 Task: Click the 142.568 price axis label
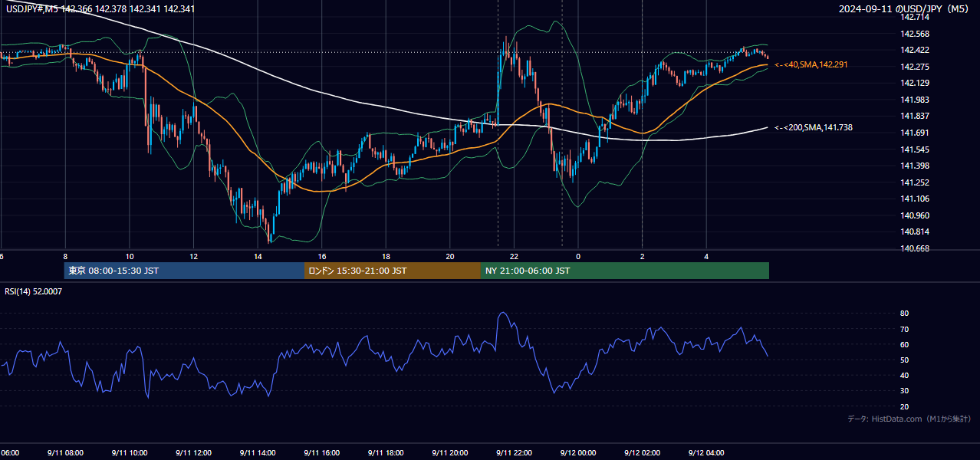pos(915,34)
